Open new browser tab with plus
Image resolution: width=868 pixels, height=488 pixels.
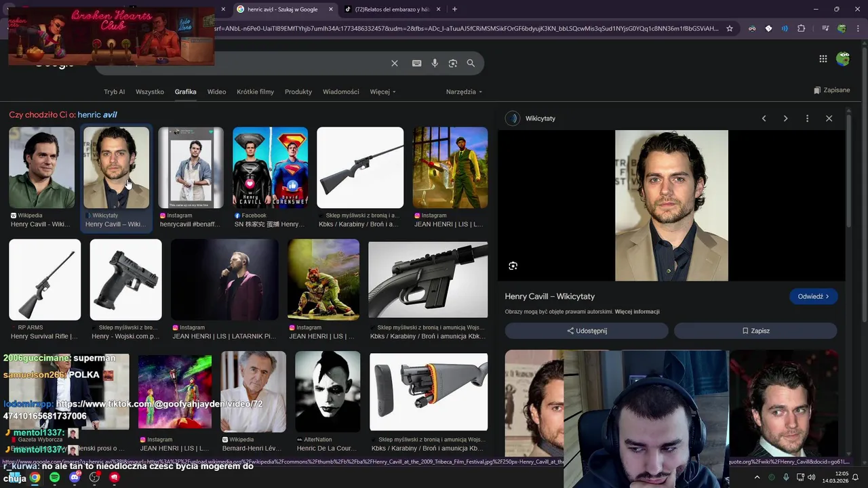pos(454,9)
